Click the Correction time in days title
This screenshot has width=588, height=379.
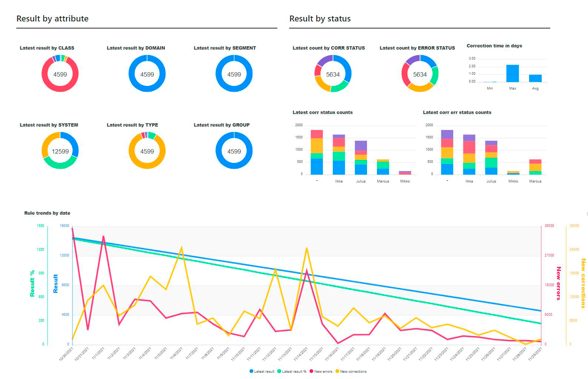tap(494, 46)
